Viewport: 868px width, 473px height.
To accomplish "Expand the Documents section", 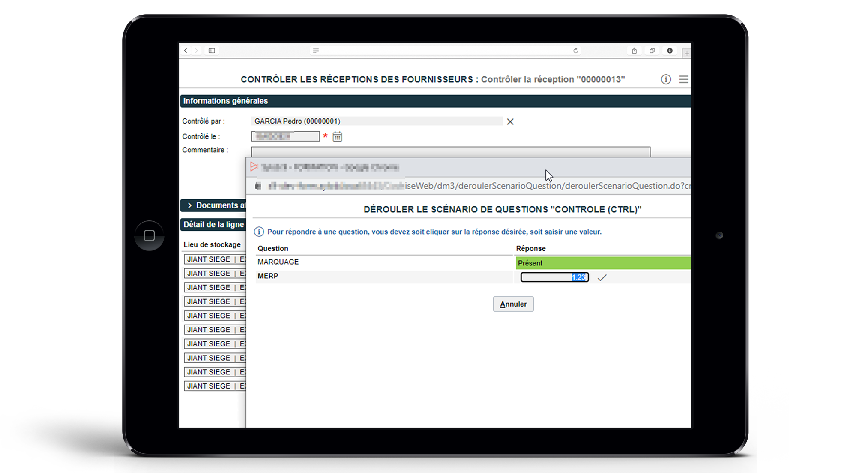I will pos(213,205).
